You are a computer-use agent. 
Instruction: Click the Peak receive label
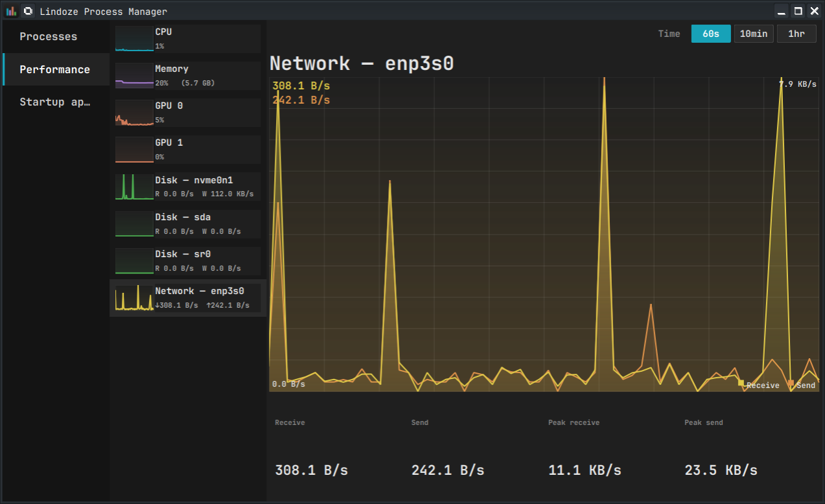pyautogui.click(x=574, y=422)
